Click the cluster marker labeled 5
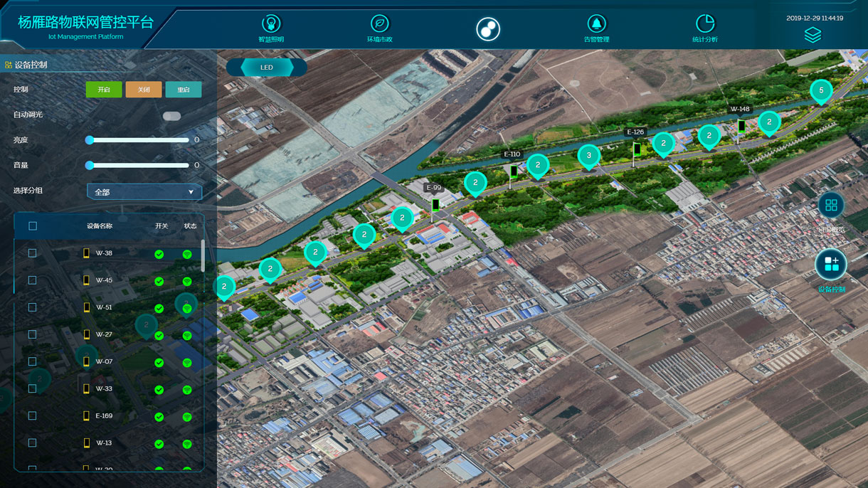 821,91
